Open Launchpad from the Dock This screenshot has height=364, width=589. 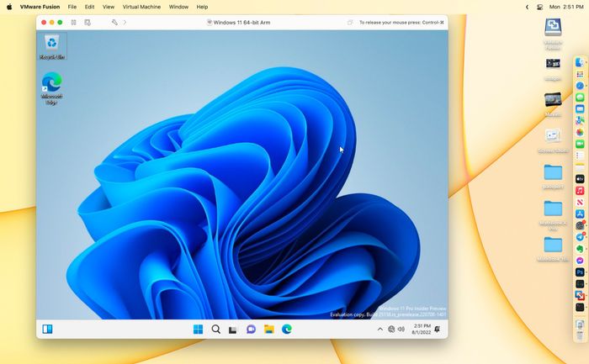(580, 74)
